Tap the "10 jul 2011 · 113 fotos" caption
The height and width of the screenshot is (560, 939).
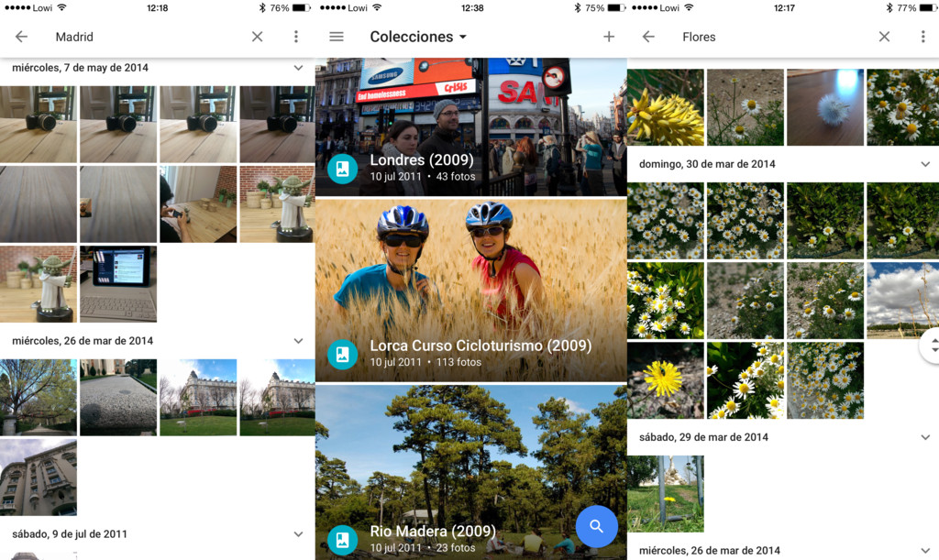[425, 362]
